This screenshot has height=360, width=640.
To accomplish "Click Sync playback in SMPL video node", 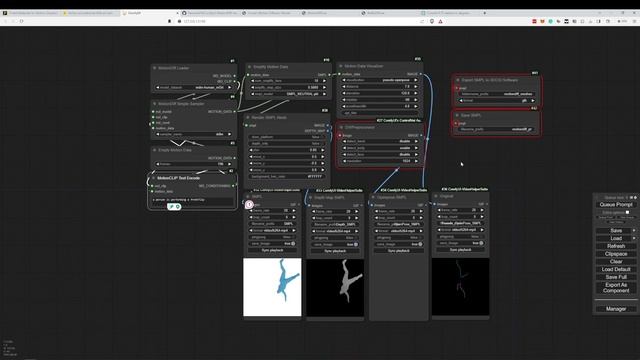I will [x=272, y=250].
